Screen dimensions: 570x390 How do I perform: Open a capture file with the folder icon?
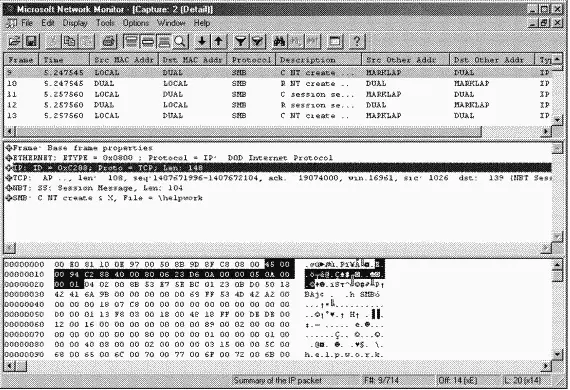pos(15,42)
